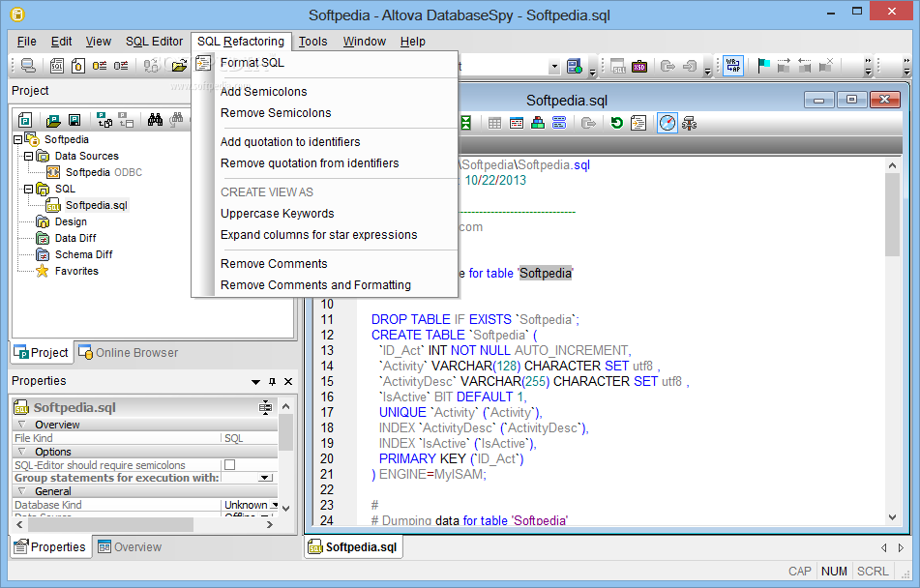Image resolution: width=920 pixels, height=588 pixels.
Task: Select the Data Diff project folder
Action: (x=75, y=238)
